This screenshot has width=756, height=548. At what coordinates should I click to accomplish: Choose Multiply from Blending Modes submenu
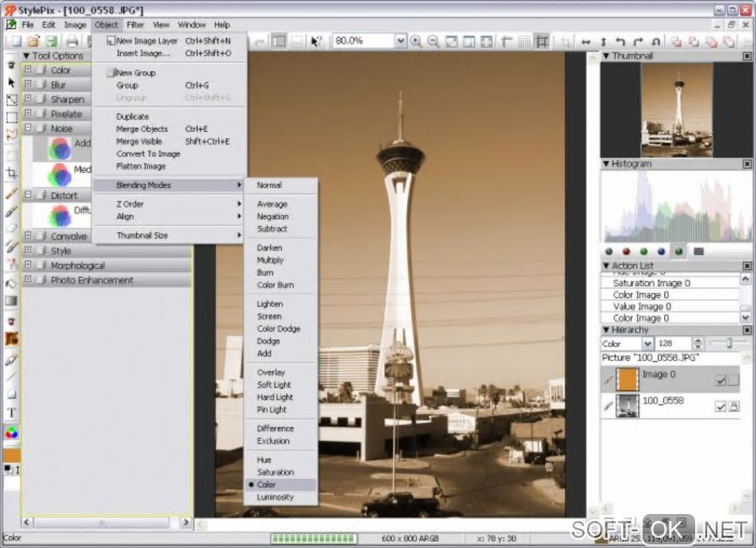tap(270, 260)
